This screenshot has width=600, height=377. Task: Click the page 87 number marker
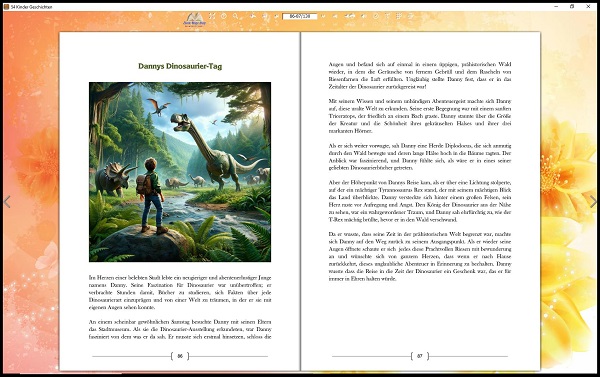(x=420, y=356)
